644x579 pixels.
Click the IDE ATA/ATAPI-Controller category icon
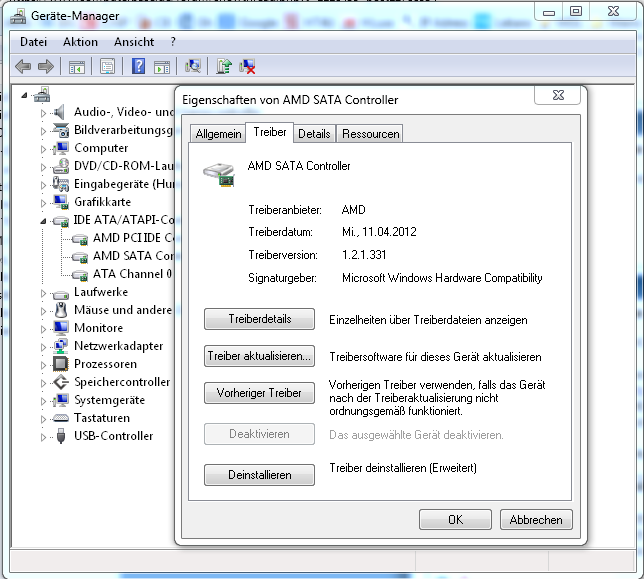coord(61,221)
